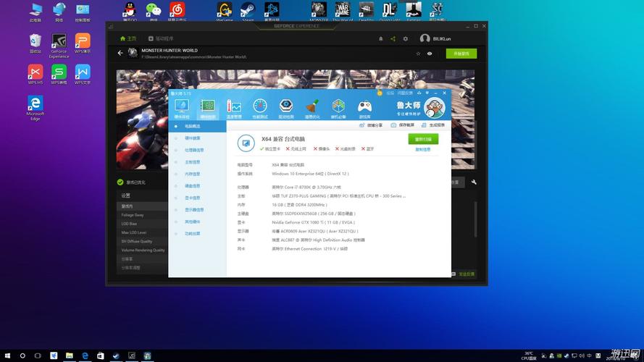Screen dimensions: 644x362
Task: Open the broom cleanup optimization tool
Action: (x=312, y=109)
